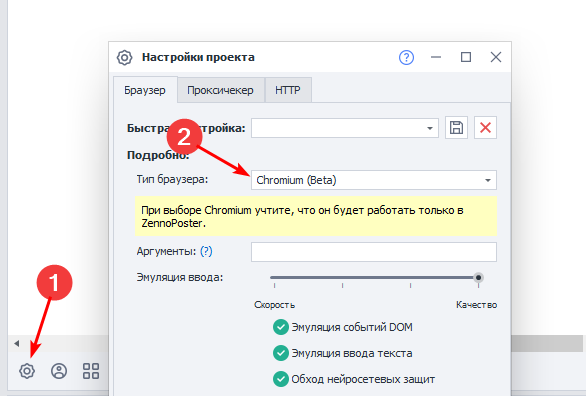Click the gear icon in dialog title bar
586x396 pixels.
click(x=124, y=58)
